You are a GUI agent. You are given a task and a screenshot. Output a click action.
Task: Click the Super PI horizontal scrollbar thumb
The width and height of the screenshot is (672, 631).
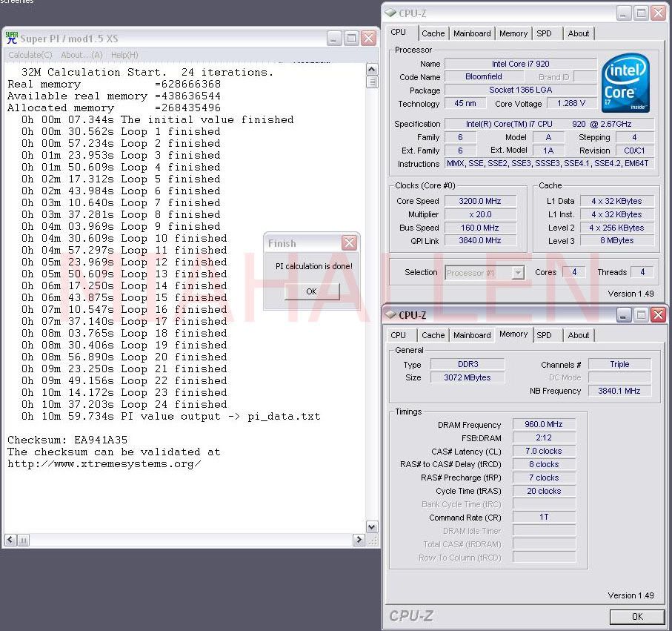(x=23, y=540)
